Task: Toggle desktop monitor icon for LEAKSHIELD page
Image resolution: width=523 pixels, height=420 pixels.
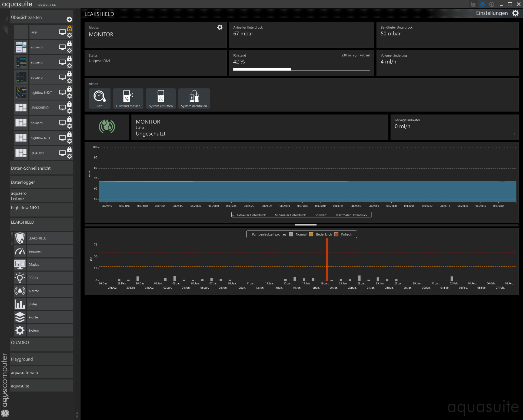Action: click(x=62, y=107)
